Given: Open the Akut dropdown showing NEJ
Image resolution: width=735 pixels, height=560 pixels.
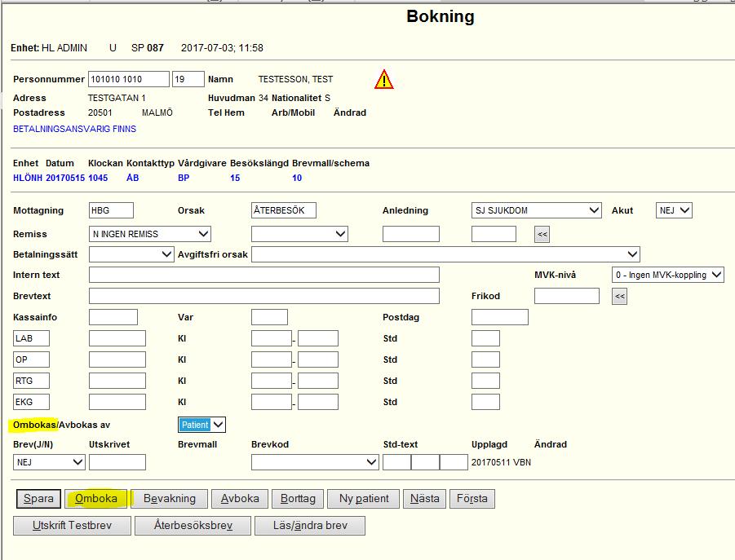Looking at the screenshot, I should click(x=674, y=210).
